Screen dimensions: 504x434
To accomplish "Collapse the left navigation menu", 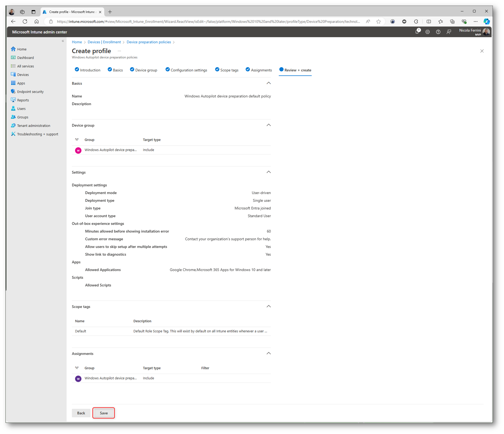I will [63, 41].
